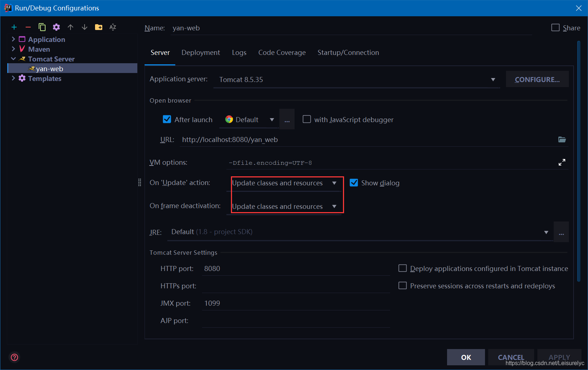Click the IntelliJ icon in the title bar
The width and height of the screenshot is (588, 370).
point(8,8)
